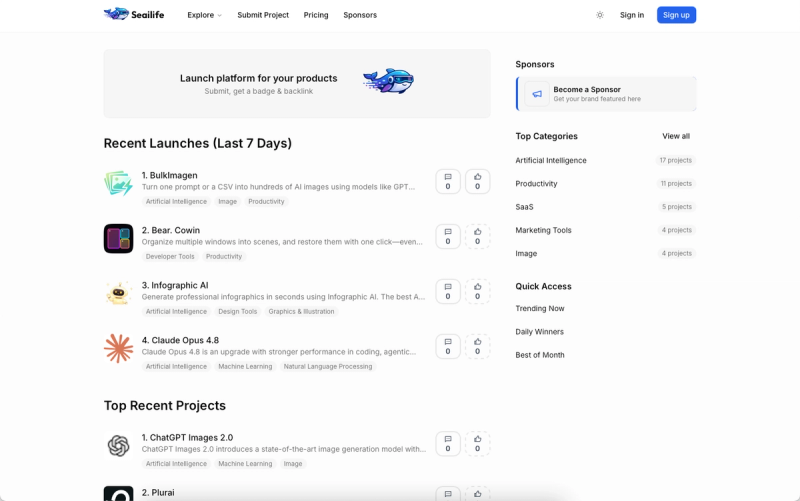Screen dimensions: 800x501
Task: Click the Seailife whale logo
Action: coord(116,14)
